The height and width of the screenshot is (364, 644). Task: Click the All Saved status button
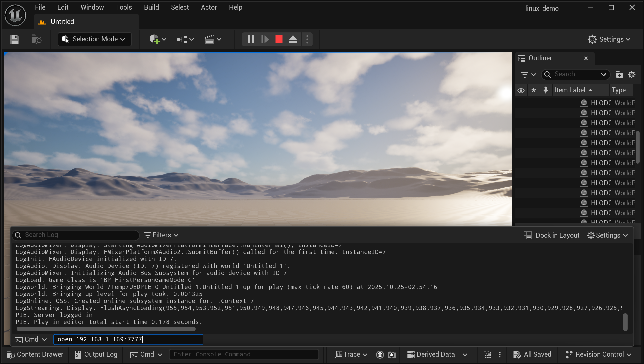[532, 354]
